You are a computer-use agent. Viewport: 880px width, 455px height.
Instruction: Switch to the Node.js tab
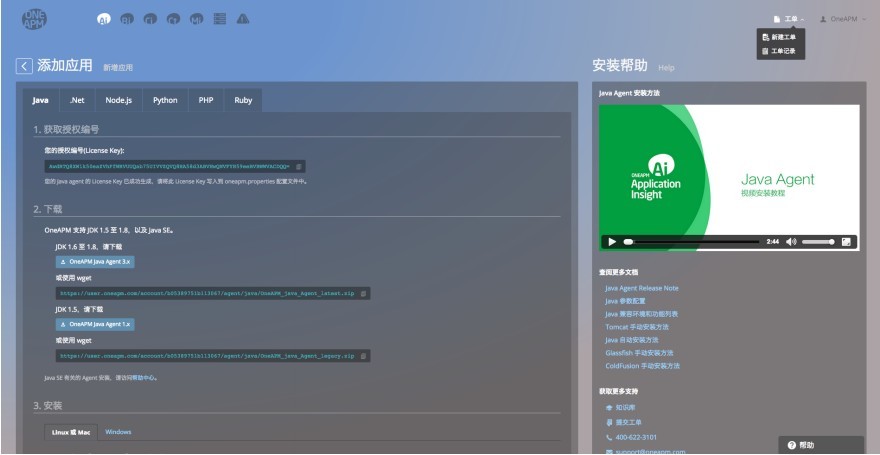118,100
